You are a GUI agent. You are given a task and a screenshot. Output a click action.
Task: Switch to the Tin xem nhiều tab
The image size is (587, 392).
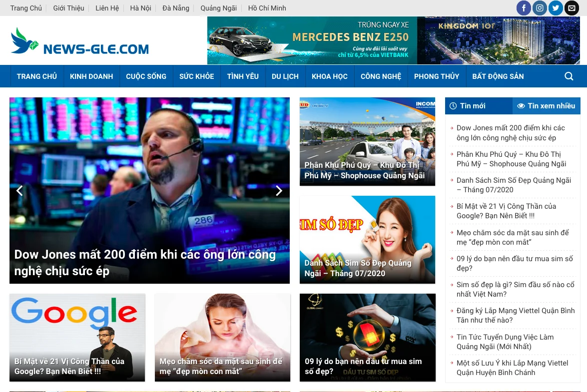coord(546,106)
